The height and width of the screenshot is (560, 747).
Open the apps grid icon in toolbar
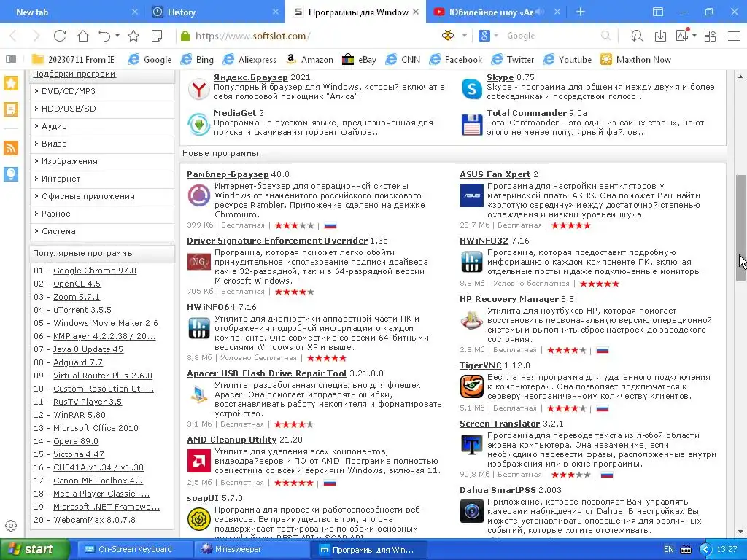710,36
